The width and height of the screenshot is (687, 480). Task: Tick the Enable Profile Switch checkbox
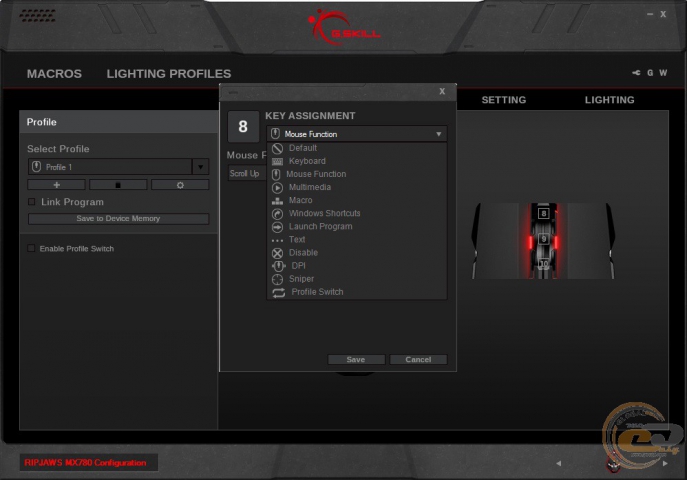31,248
